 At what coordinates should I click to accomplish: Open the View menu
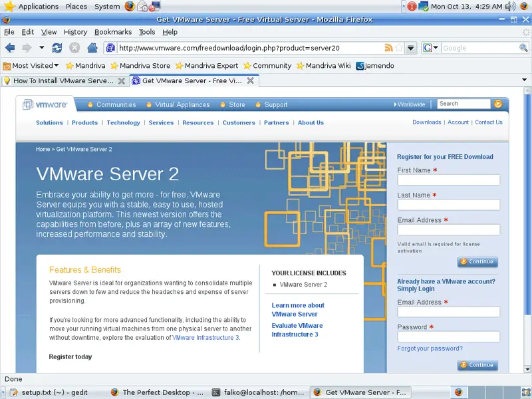coord(49,32)
